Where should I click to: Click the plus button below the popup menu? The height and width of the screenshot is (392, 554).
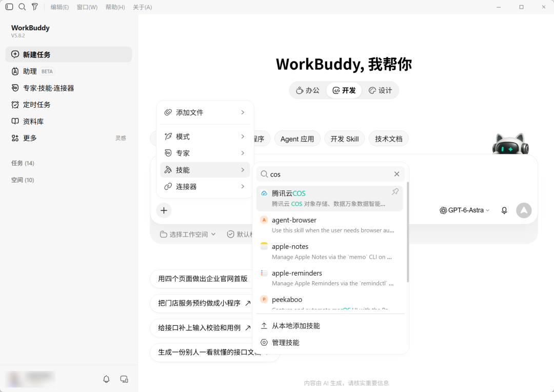[x=164, y=211]
